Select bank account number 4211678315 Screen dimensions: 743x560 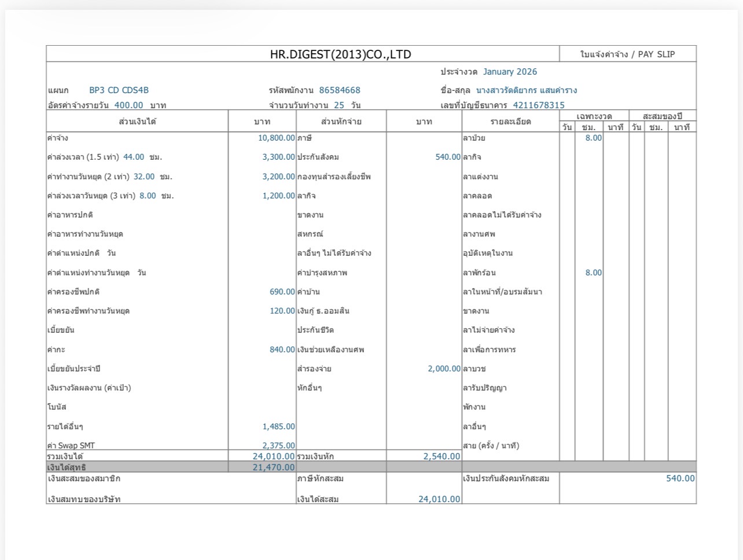pos(539,105)
